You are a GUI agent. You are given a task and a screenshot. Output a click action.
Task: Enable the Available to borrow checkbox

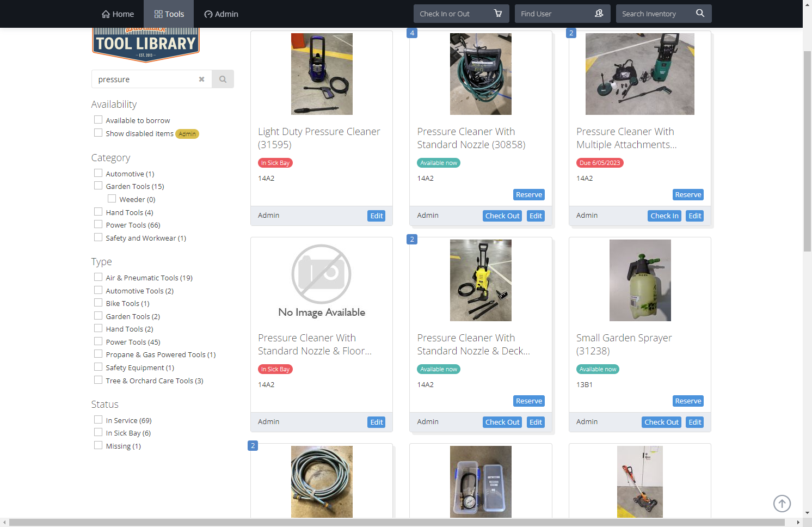click(x=98, y=120)
